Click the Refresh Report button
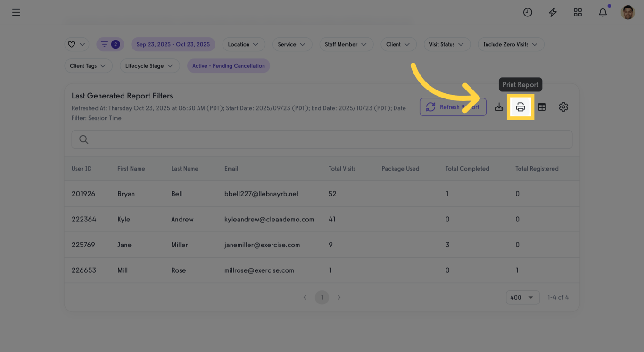This screenshot has width=644, height=352. click(453, 107)
